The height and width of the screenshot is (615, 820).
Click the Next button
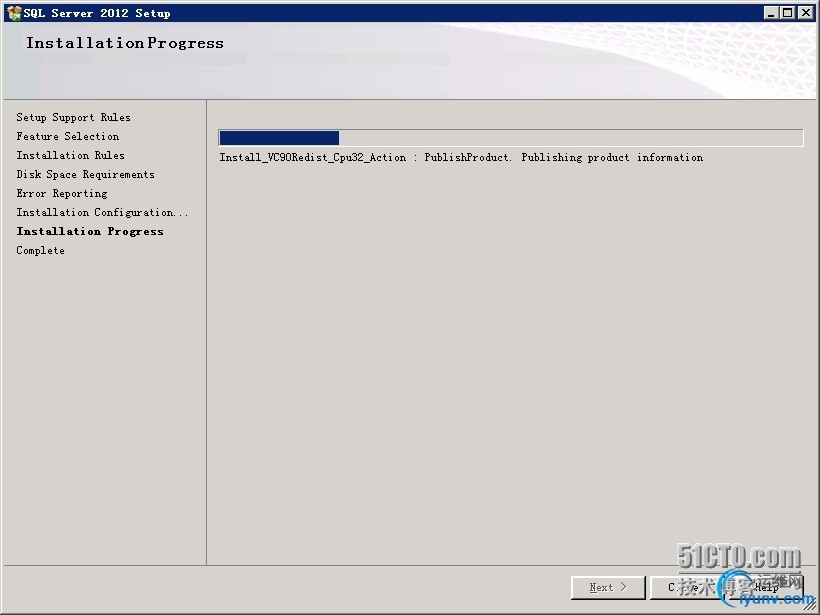[x=608, y=587]
